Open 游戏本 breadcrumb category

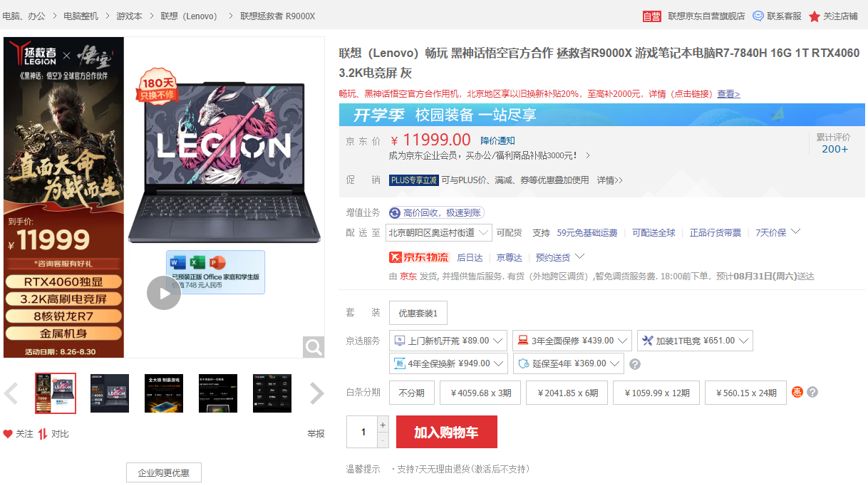coord(129,16)
